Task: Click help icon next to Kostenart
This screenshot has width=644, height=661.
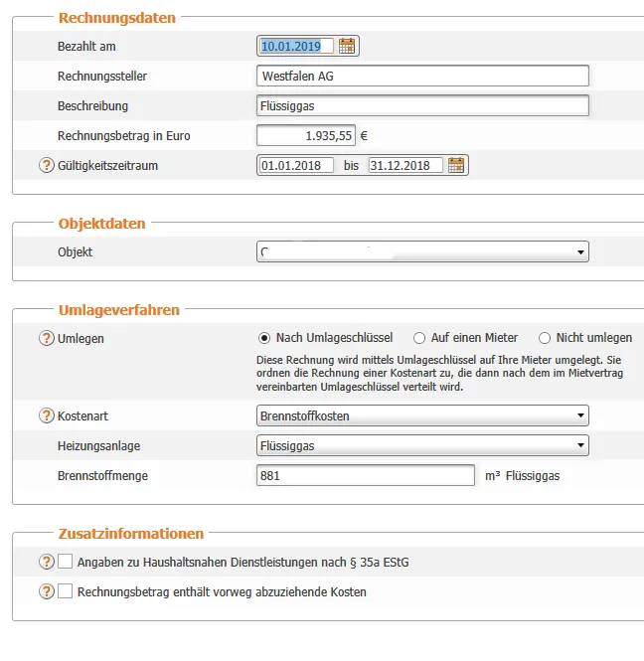Action: coord(46,415)
